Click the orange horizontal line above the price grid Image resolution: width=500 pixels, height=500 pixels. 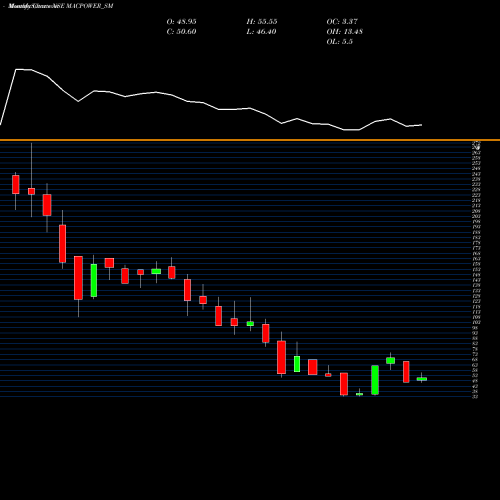click(250, 140)
